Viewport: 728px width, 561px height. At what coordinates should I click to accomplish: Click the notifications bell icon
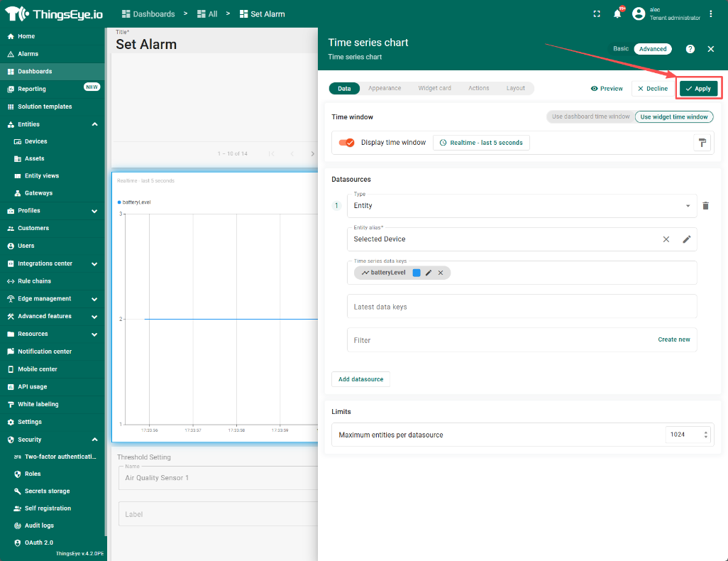click(x=617, y=14)
